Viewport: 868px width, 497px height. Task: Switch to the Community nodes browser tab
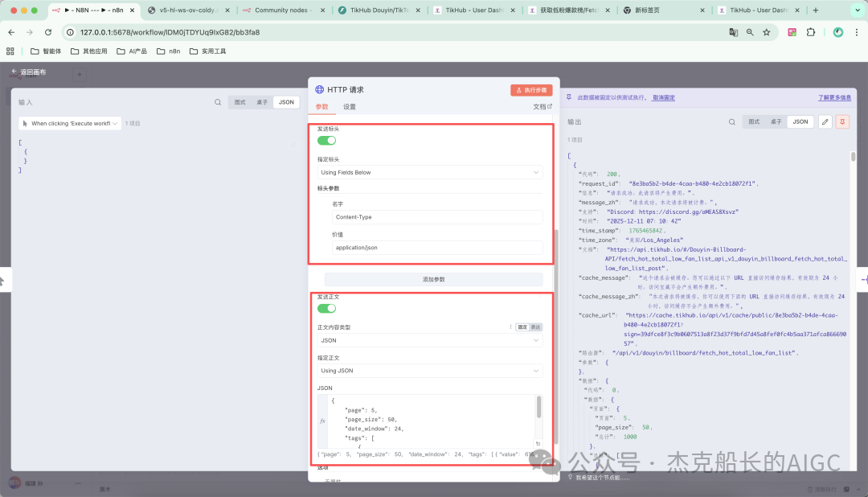coord(284,10)
